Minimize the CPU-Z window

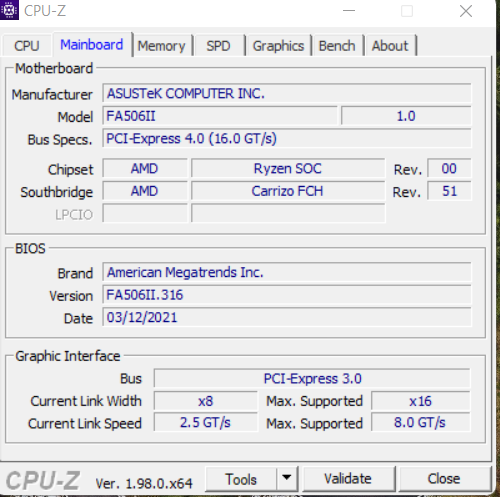point(349,11)
